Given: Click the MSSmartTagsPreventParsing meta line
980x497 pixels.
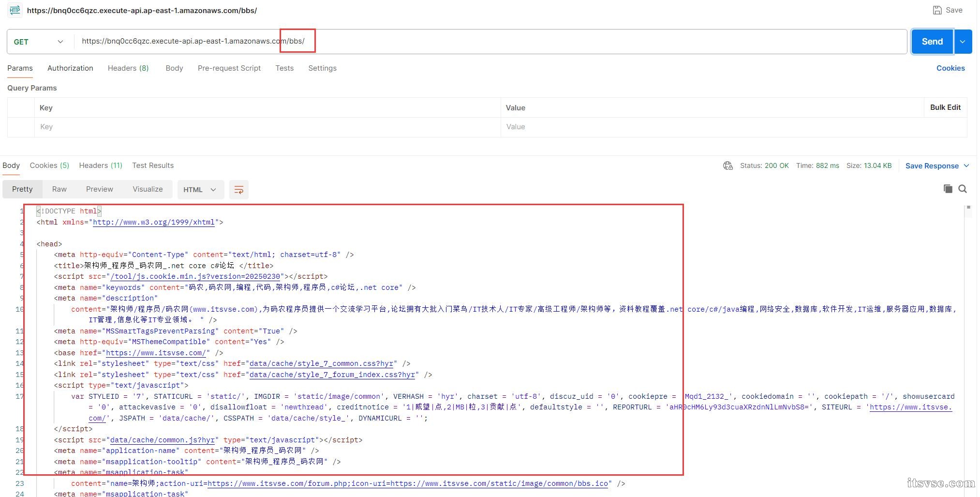Looking at the screenshot, I should [x=176, y=331].
